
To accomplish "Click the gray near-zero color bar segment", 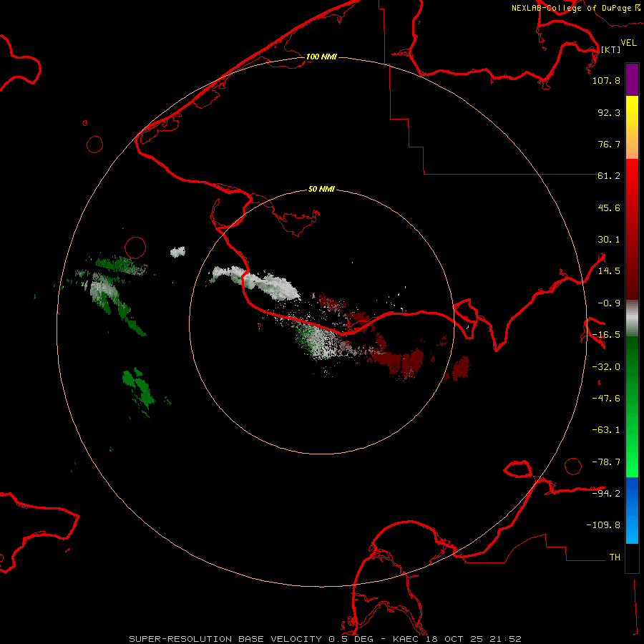I will click(632, 318).
